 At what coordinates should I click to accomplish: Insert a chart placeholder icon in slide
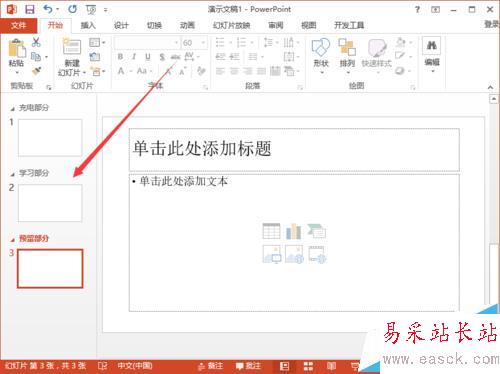[x=294, y=231]
